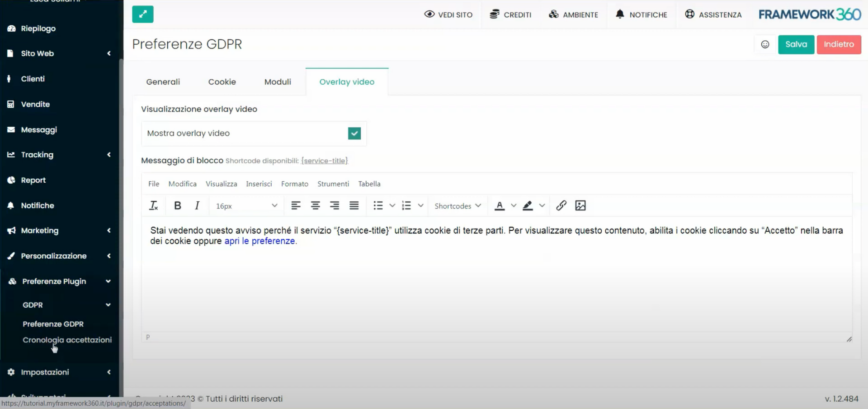Clear formatting with the Tx icon
The width and height of the screenshot is (868, 409).
(154, 206)
